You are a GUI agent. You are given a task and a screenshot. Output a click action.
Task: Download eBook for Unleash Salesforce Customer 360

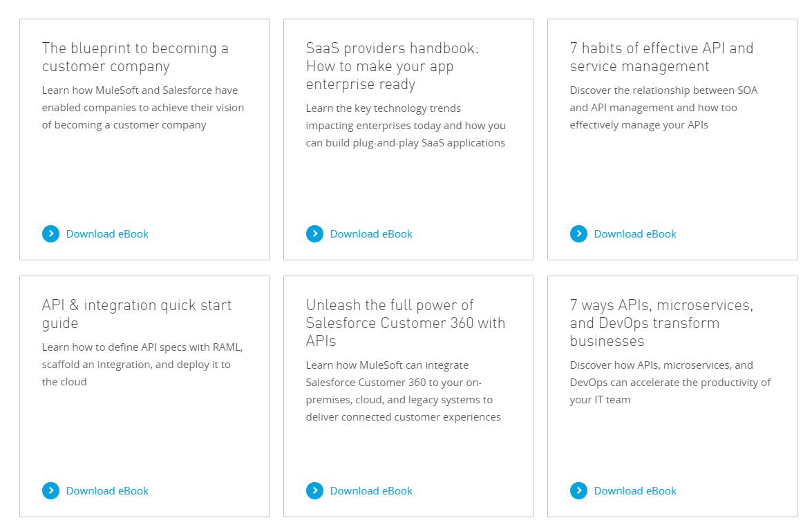coord(371,491)
